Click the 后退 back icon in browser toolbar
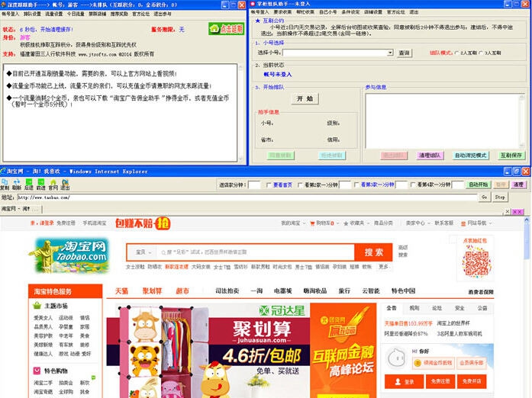This screenshot has width=532, height=398. (x=29, y=182)
